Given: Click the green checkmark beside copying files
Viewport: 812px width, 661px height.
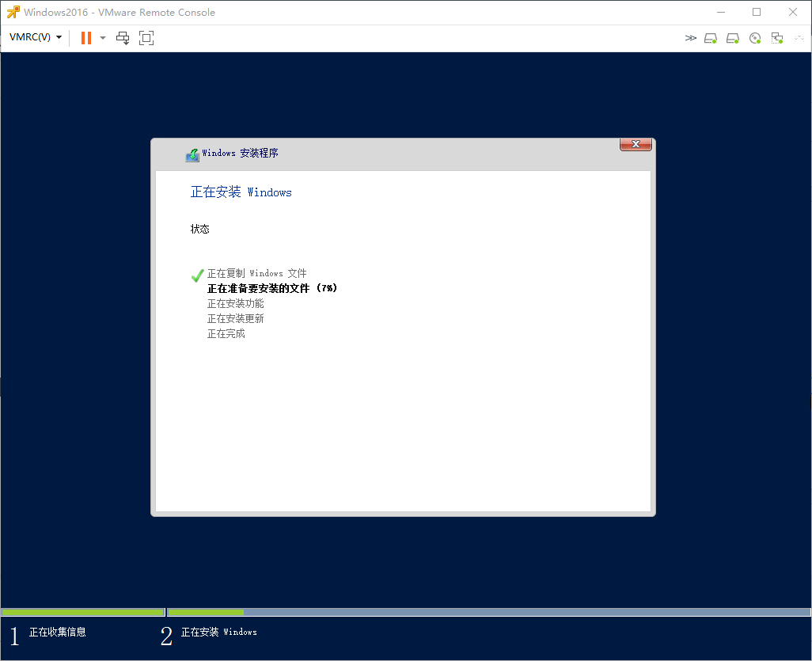Looking at the screenshot, I should (x=197, y=275).
